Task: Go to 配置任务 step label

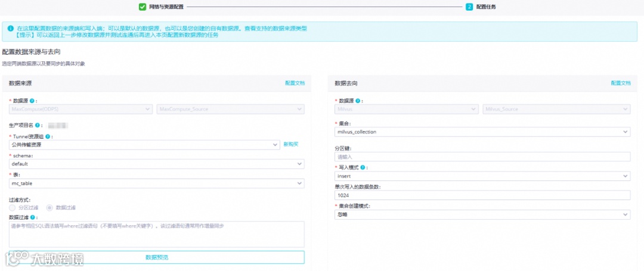Action: (486, 7)
